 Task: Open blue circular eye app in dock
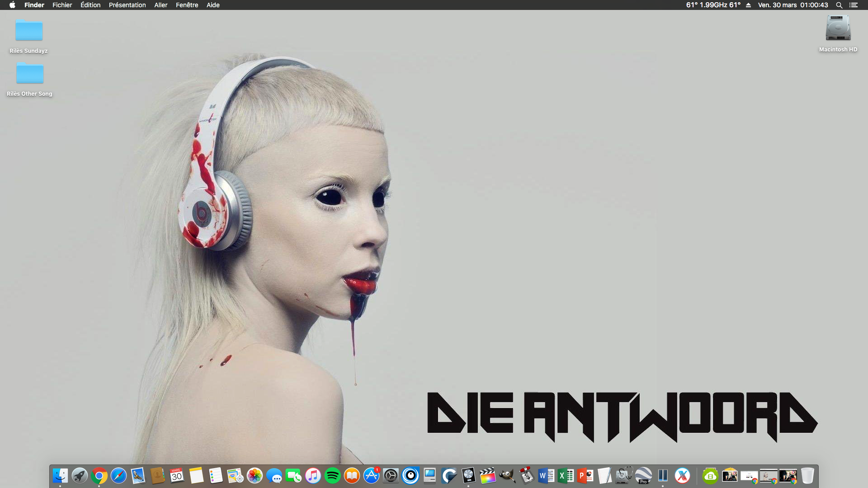click(x=410, y=475)
